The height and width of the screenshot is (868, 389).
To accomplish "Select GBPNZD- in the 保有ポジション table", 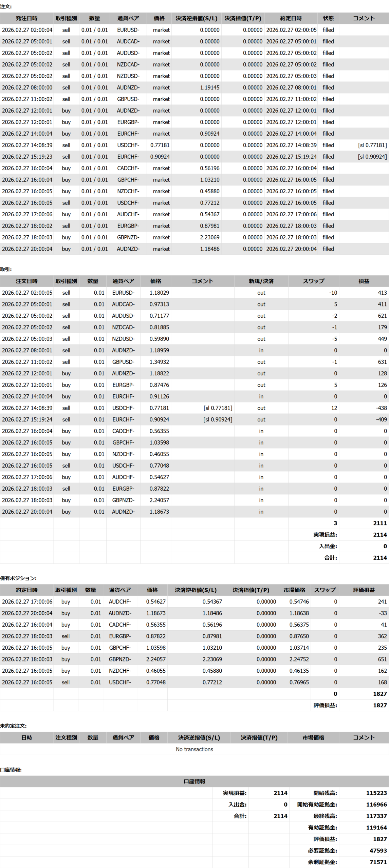I will [x=120, y=659].
